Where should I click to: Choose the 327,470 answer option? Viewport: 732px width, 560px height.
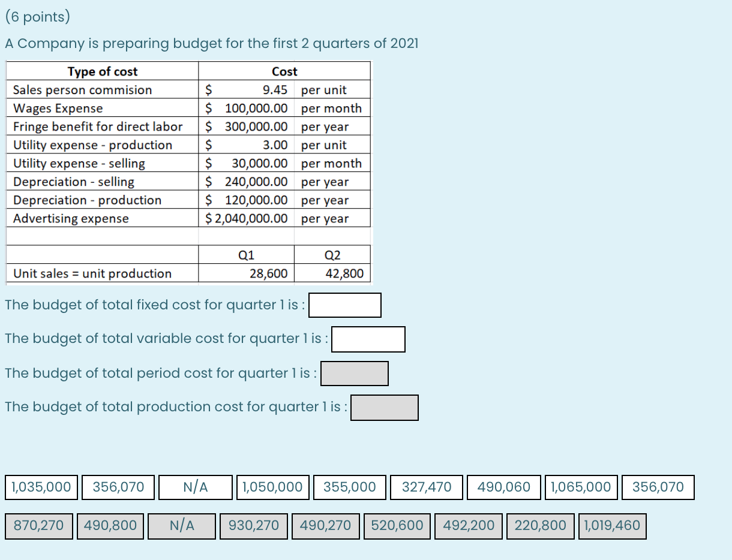tap(427, 487)
